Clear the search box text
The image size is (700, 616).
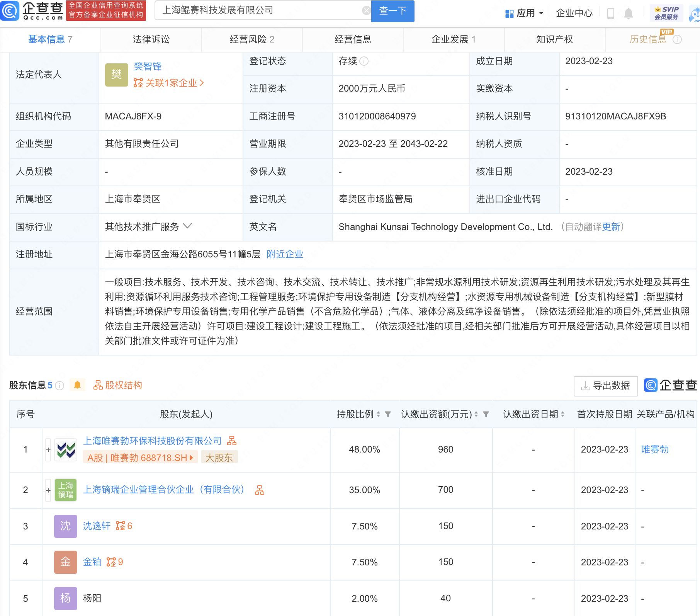pyautogui.click(x=366, y=10)
